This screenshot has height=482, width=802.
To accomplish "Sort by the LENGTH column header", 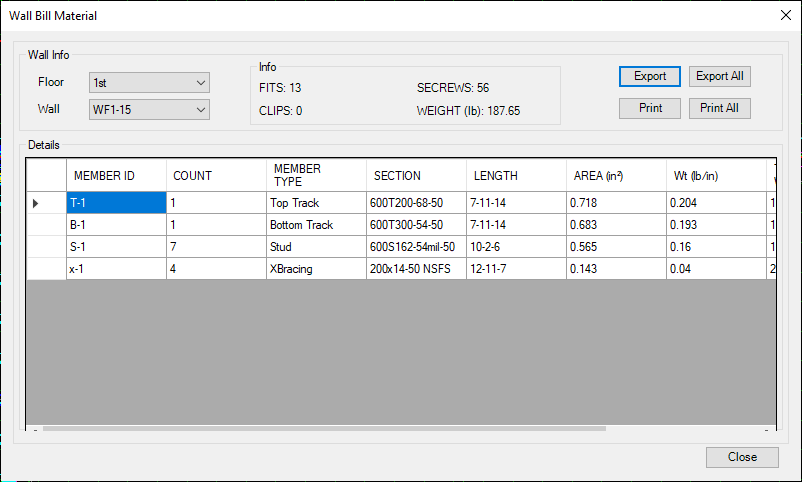I will (x=516, y=176).
